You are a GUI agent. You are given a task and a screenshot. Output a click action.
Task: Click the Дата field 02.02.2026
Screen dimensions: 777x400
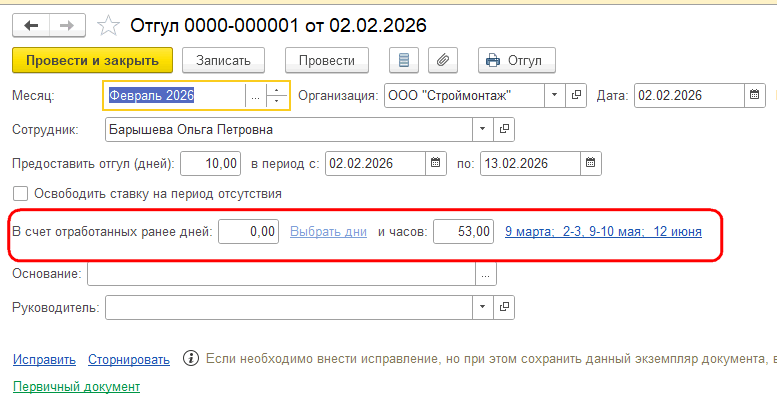(689, 95)
